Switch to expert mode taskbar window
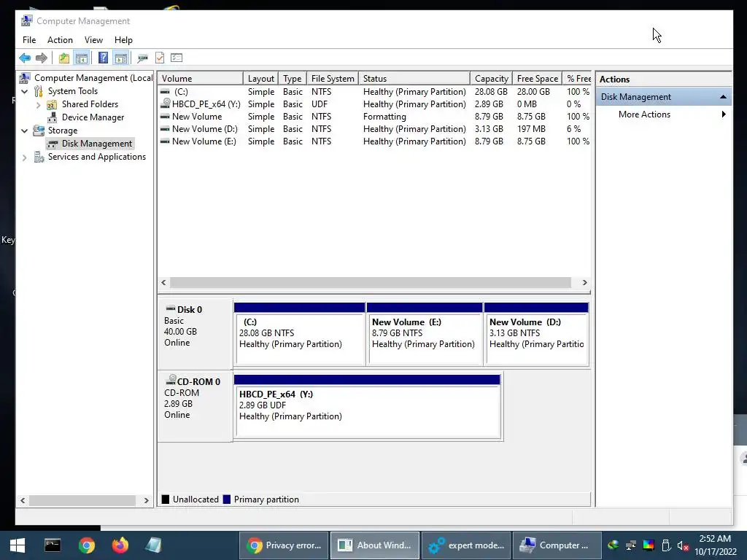This screenshot has height=560, width=747. click(466, 545)
